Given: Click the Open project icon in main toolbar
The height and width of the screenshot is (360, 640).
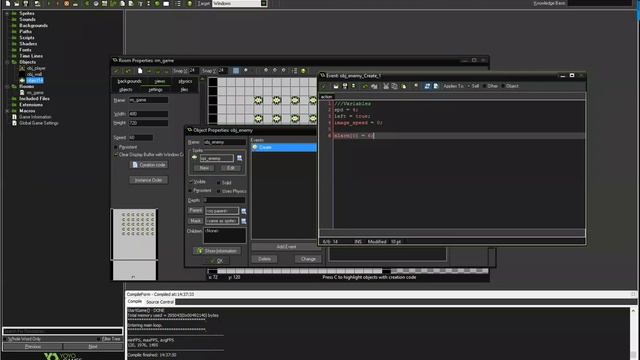Looking at the screenshot, I should 17,4.
